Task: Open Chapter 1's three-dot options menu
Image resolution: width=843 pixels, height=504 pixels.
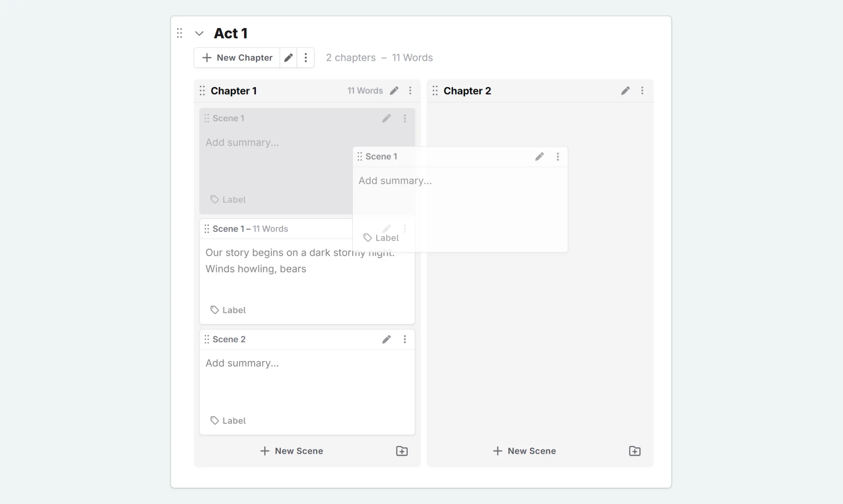Action: 410,90
